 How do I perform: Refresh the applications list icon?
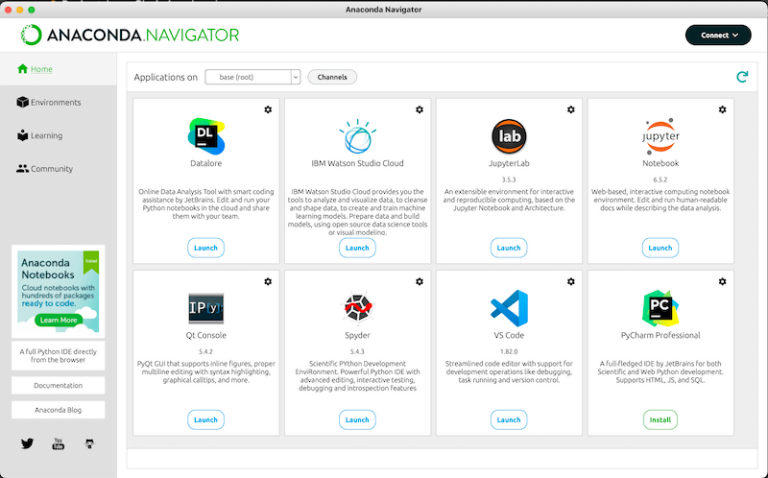[x=741, y=77]
